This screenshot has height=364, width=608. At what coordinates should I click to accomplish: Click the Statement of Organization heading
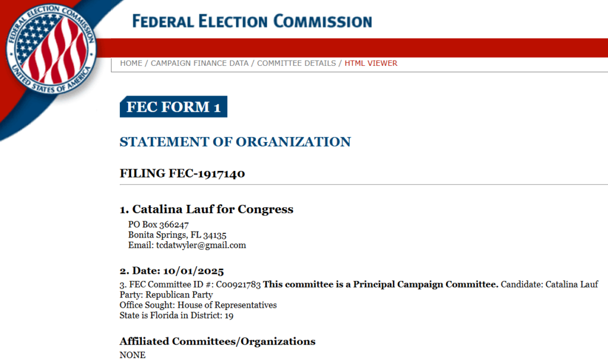[235, 142]
